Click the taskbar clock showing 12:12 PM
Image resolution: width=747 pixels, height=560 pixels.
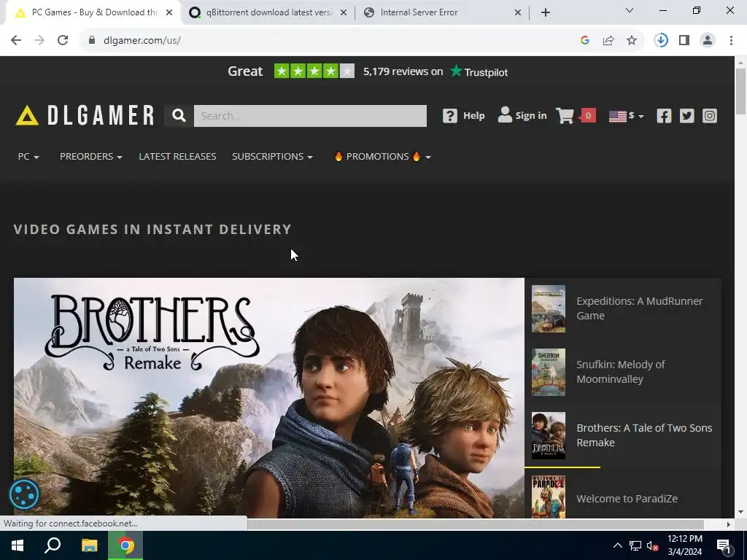point(684,545)
